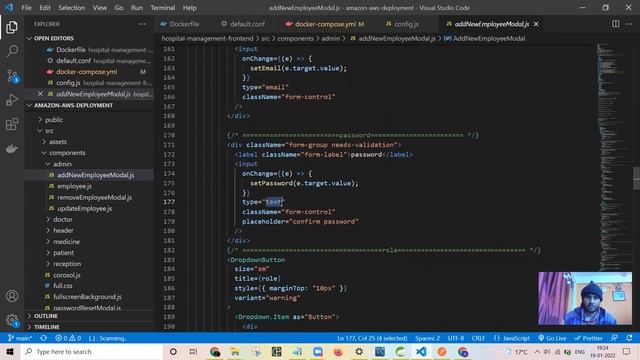
Task: Open the editor More Actions ellipsis
Action: (x=629, y=24)
